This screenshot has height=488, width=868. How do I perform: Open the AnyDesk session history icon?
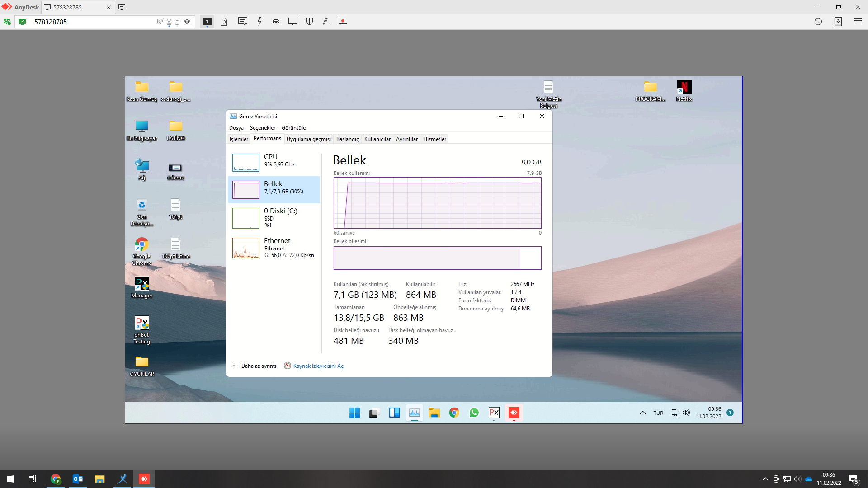click(818, 21)
